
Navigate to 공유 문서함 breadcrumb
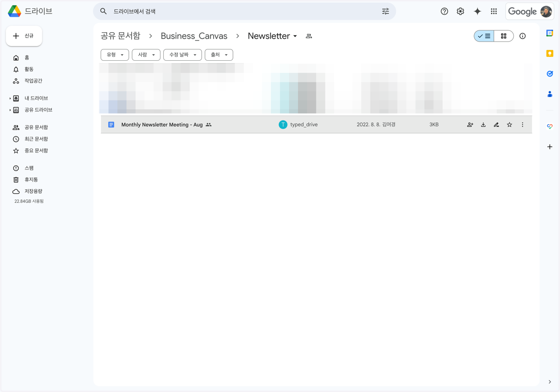(120, 36)
